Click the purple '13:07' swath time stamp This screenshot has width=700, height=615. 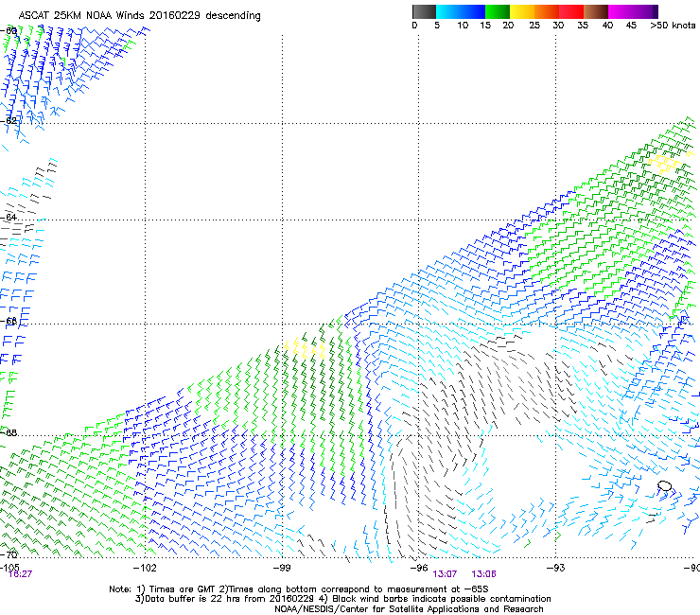tap(445, 574)
